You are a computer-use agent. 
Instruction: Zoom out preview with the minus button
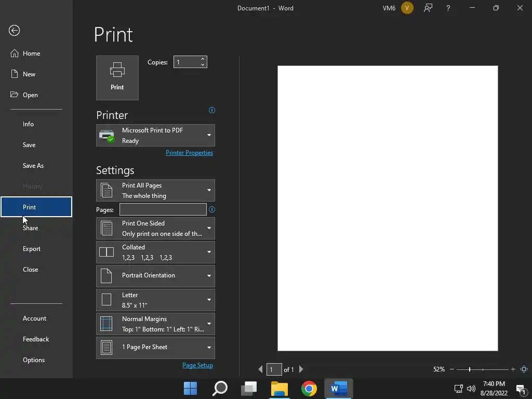tap(452, 369)
